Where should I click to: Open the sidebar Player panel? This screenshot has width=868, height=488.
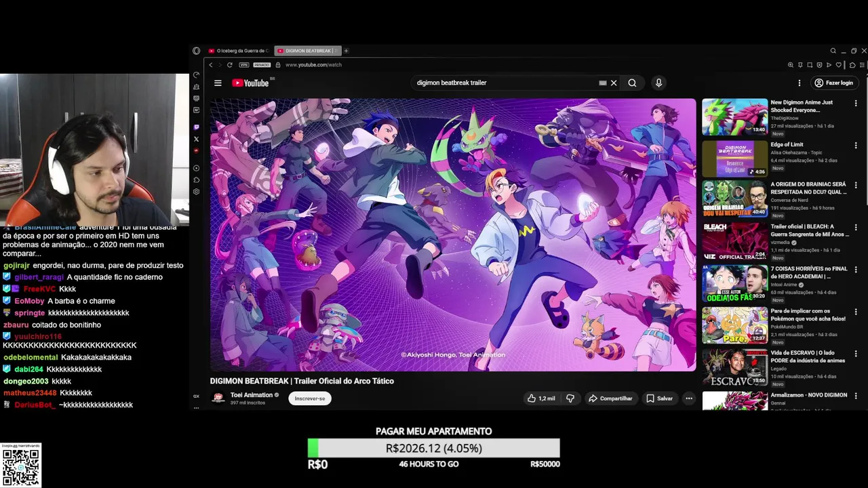pyautogui.click(x=196, y=168)
